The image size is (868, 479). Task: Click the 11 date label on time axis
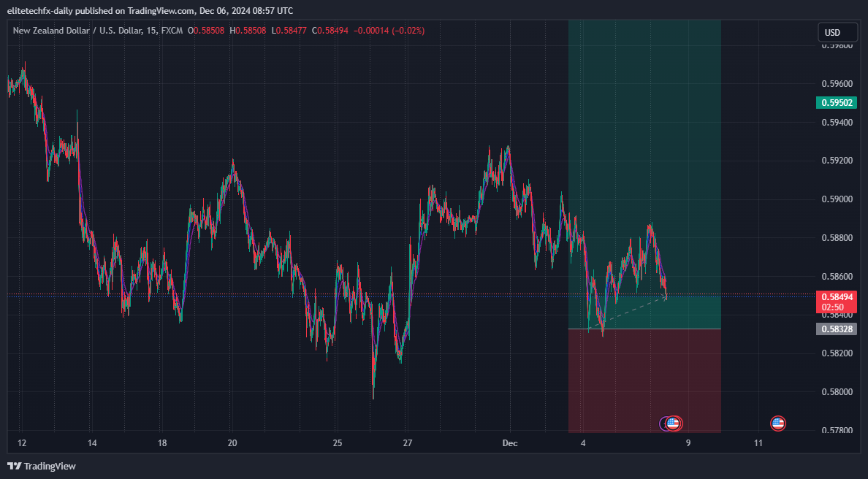[758, 443]
